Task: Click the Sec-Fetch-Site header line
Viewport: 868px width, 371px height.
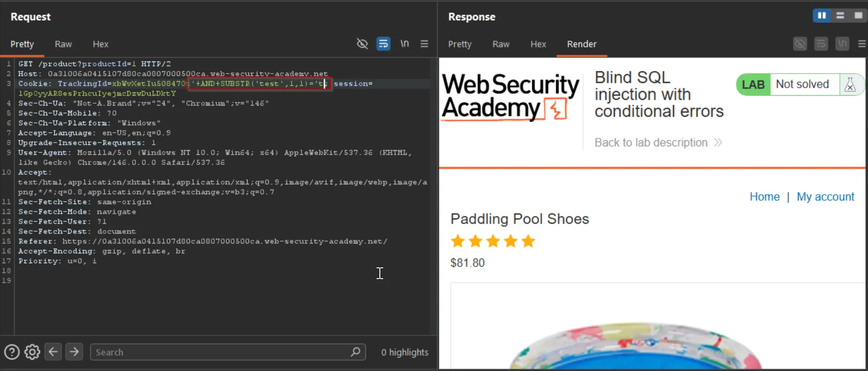Action: [85, 202]
